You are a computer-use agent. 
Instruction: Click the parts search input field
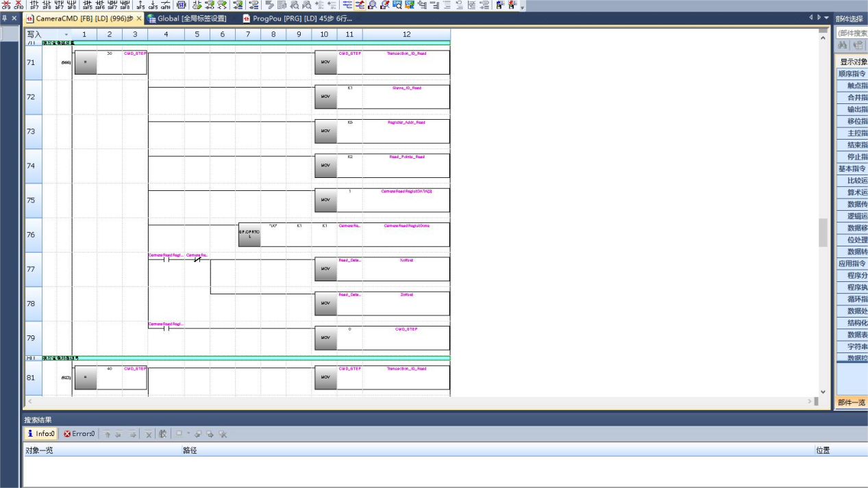click(x=852, y=32)
